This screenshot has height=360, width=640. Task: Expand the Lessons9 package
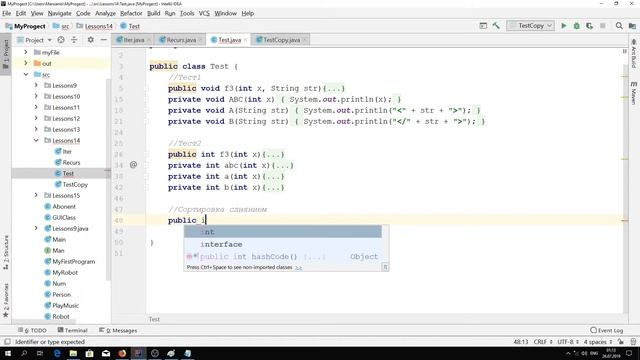(36, 85)
